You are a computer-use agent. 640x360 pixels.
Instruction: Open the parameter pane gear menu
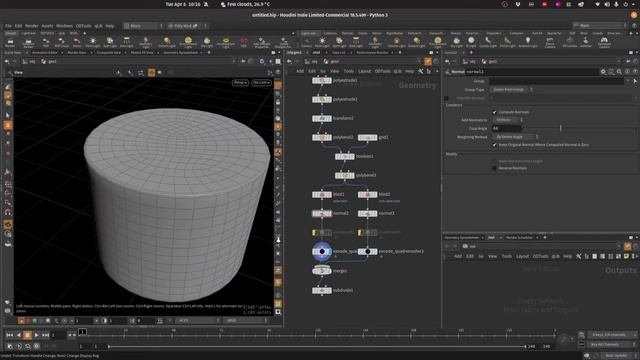[x=603, y=72]
